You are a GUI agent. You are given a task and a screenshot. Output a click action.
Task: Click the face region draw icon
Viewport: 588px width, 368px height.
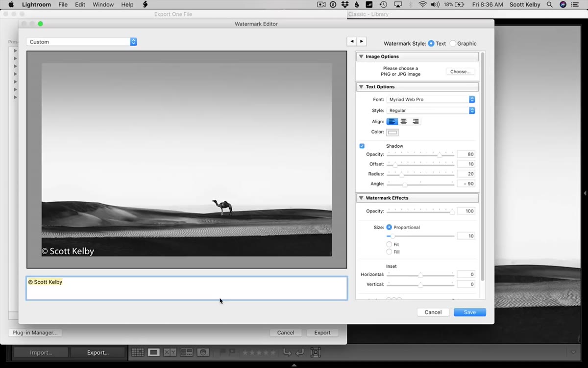316,352
